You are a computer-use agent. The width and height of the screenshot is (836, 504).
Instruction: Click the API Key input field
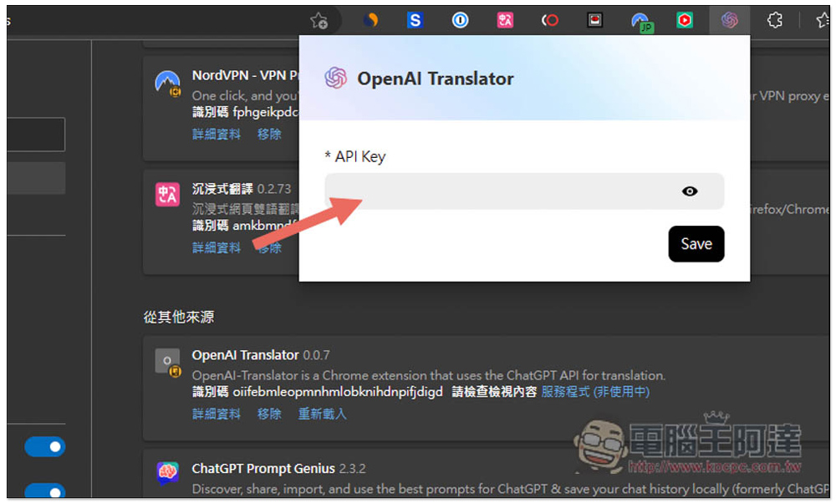click(x=524, y=191)
